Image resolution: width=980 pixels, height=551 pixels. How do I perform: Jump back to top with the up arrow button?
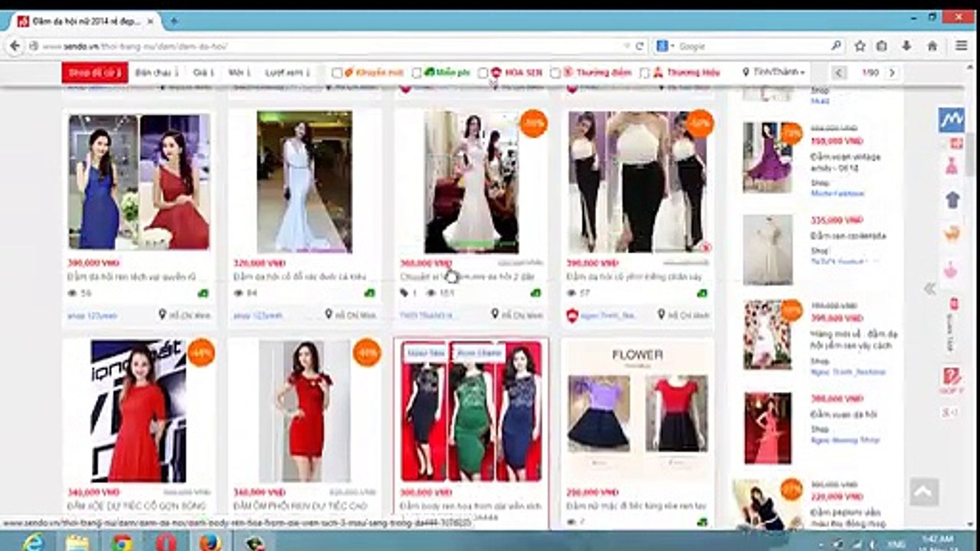[923, 491]
